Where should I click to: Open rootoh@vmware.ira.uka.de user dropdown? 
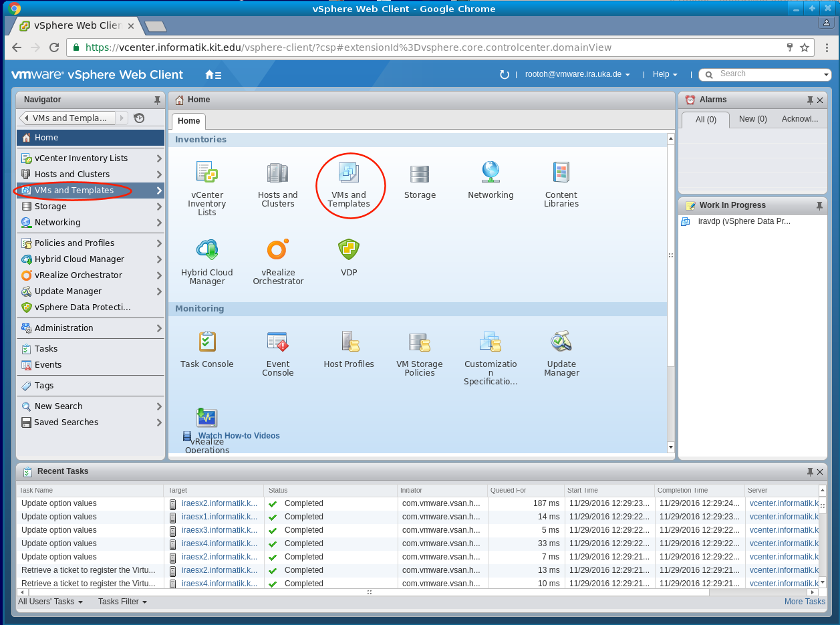[577, 75]
